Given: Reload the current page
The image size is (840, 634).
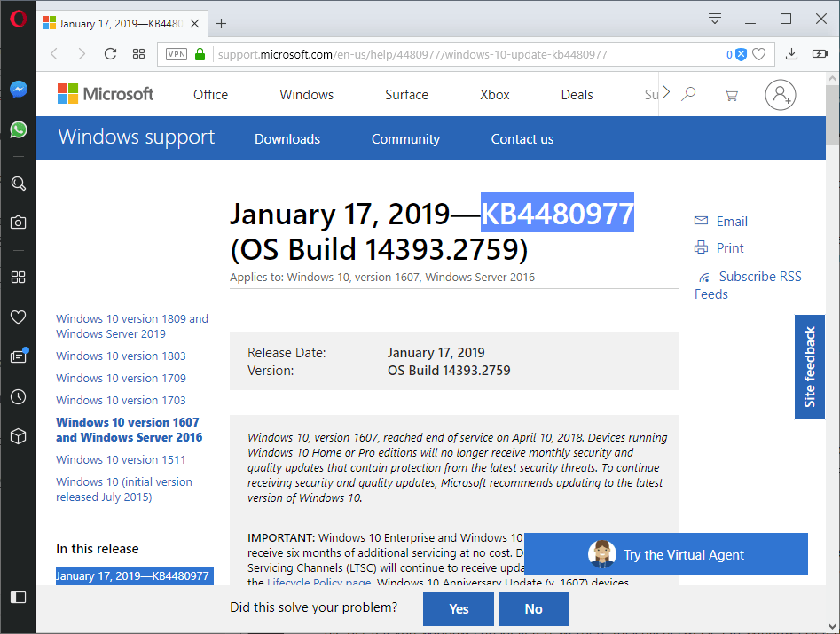Looking at the screenshot, I should point(110,53).
